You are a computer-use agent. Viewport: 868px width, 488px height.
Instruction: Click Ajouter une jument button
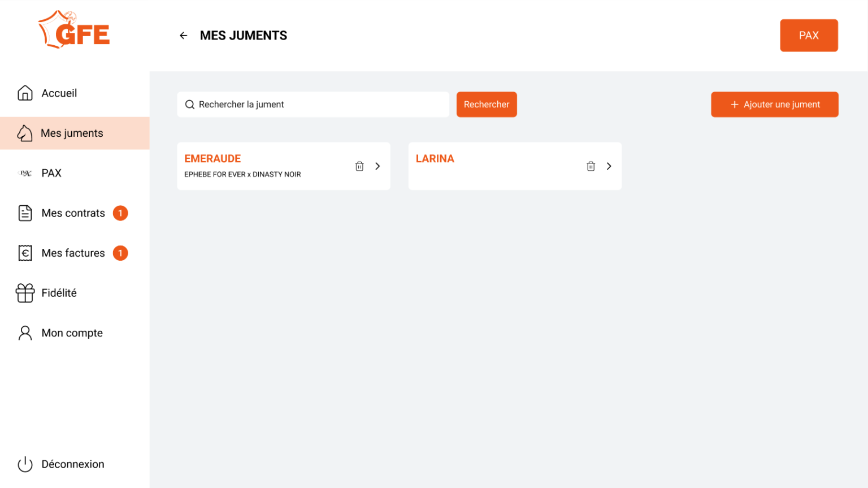(774, 105)
